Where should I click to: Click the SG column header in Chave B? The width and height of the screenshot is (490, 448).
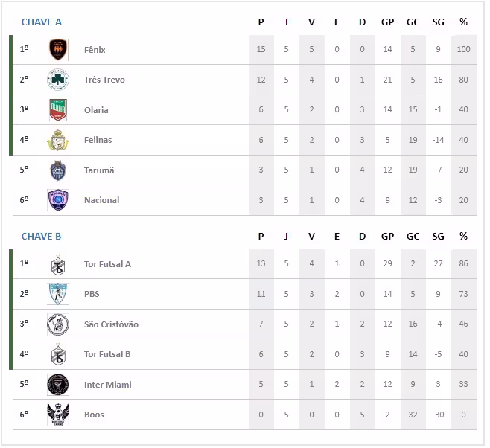click(x=438, y=237)
